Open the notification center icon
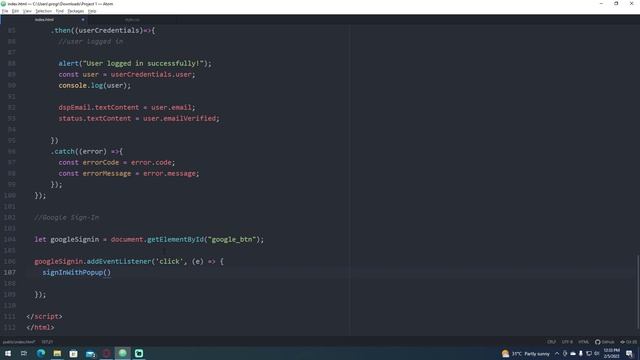This screenshot has width=640, height=360. (x=629, y=353)
